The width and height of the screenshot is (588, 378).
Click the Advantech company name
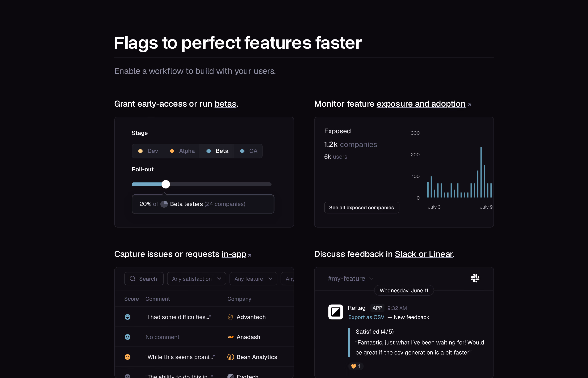[251, 317]
